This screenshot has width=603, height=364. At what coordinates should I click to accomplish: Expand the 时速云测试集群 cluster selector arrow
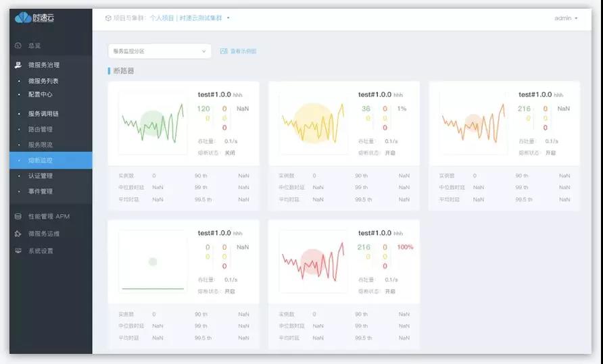[x=228, y=18]
